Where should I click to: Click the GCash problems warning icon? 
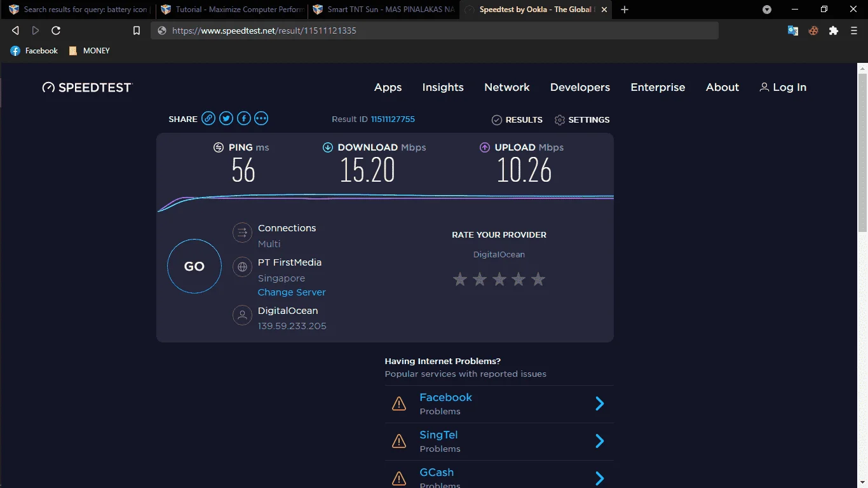399,478
